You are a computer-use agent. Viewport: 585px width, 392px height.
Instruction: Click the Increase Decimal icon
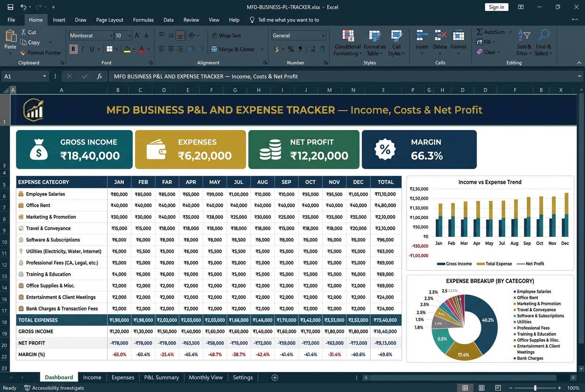click(x=313, y=49)
